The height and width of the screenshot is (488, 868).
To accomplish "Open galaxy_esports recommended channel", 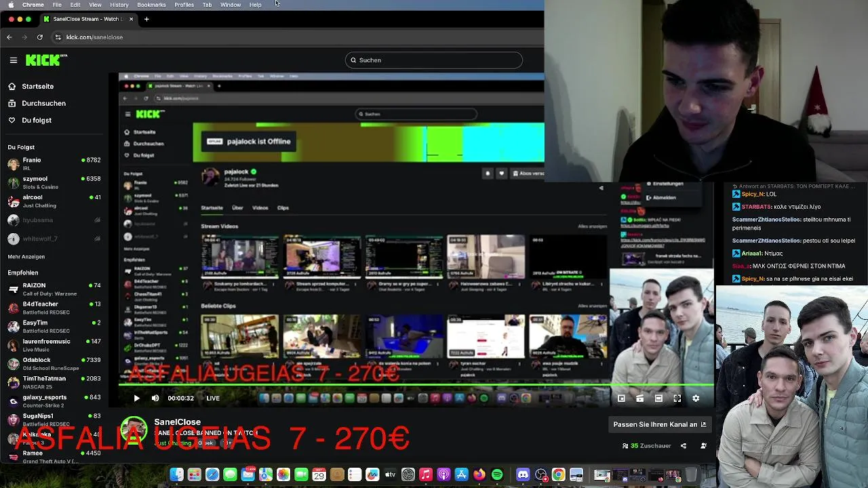I will [54, 401].
